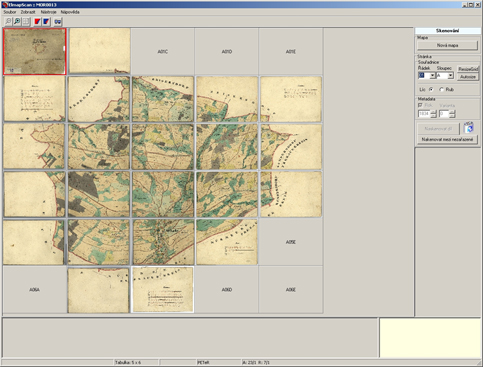Select empty grid cell A06E
The image size is (483, 367).
pyautogui.click(x=291, y=290)
